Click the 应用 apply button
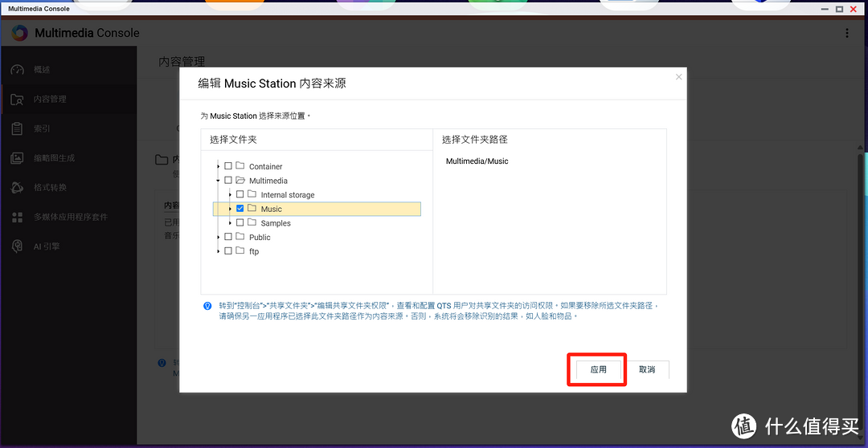The image size is (868, 448). pyautogui.click(x=599, y=369)
